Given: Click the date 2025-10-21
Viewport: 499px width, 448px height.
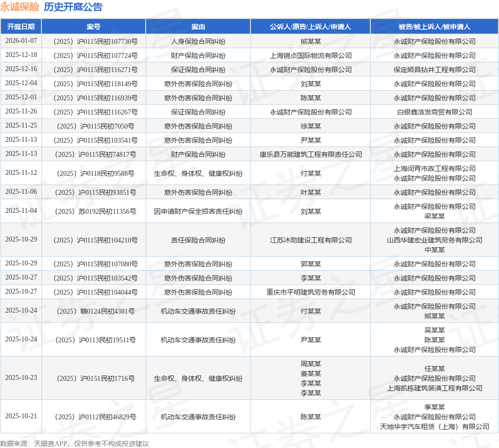Looking at the screenshot, I should [21, 416].
